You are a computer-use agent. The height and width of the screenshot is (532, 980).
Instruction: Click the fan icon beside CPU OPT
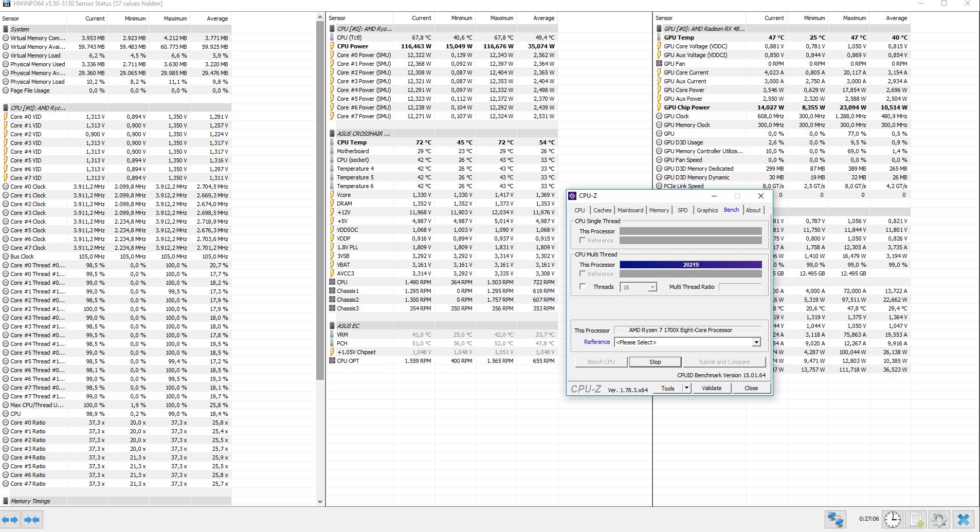point(332,361)
